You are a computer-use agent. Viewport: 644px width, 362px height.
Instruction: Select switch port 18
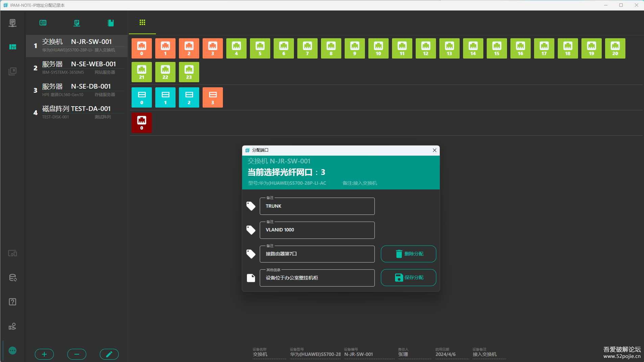pyautogui.click(x=568, y=48)
